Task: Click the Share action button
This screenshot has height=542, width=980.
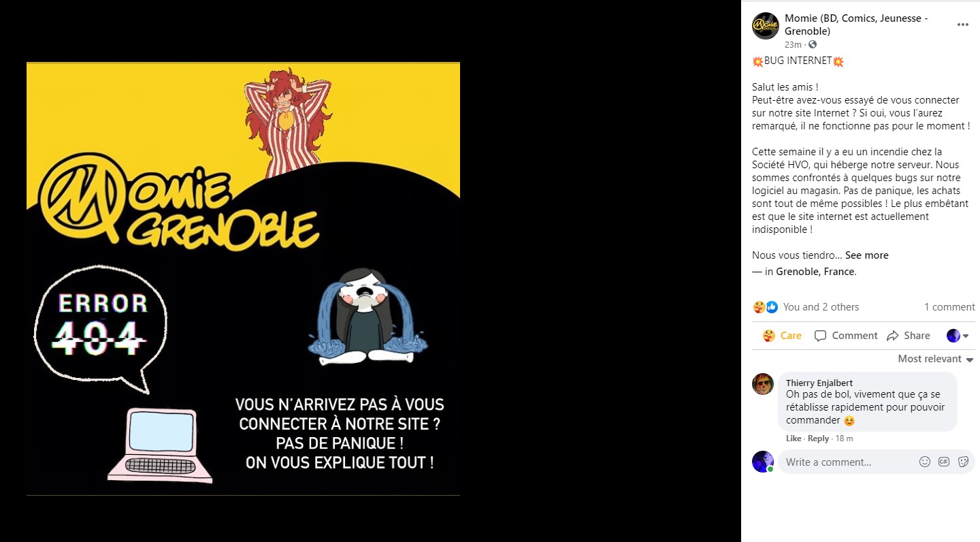Action: click(x=909, y=336)
